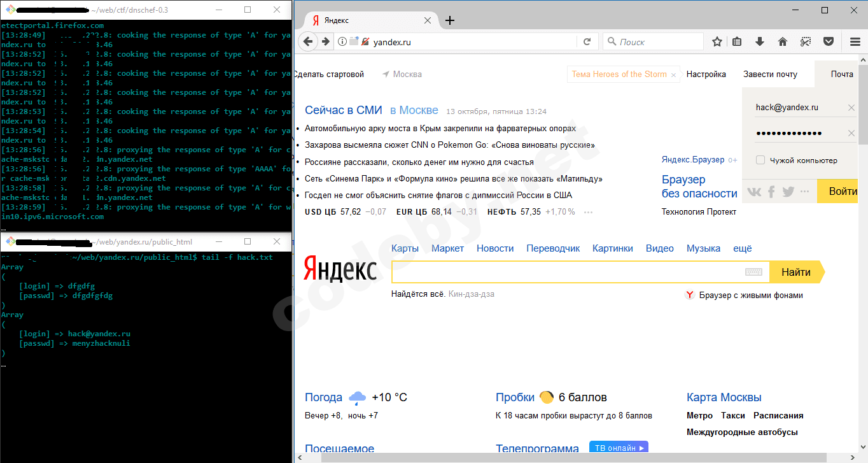
Task: Save the page to Pocket
Action: click(x=828, y=41)
